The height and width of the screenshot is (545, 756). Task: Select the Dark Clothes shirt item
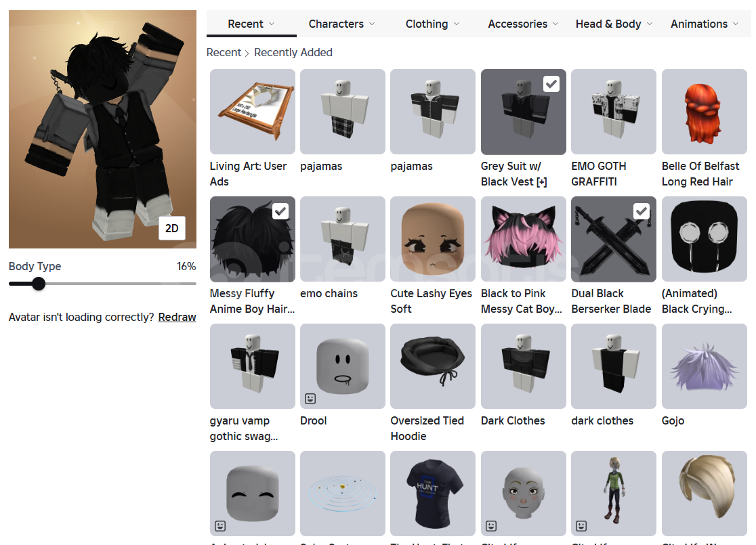coord(523,366)
